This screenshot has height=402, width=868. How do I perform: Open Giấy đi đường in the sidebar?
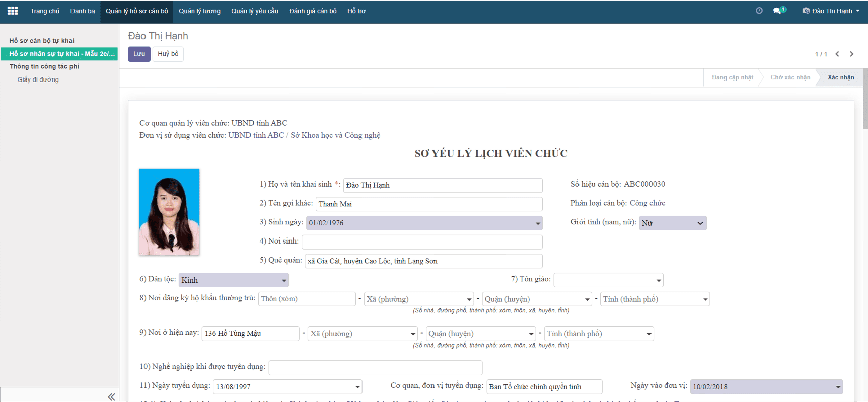coord(38,79)
